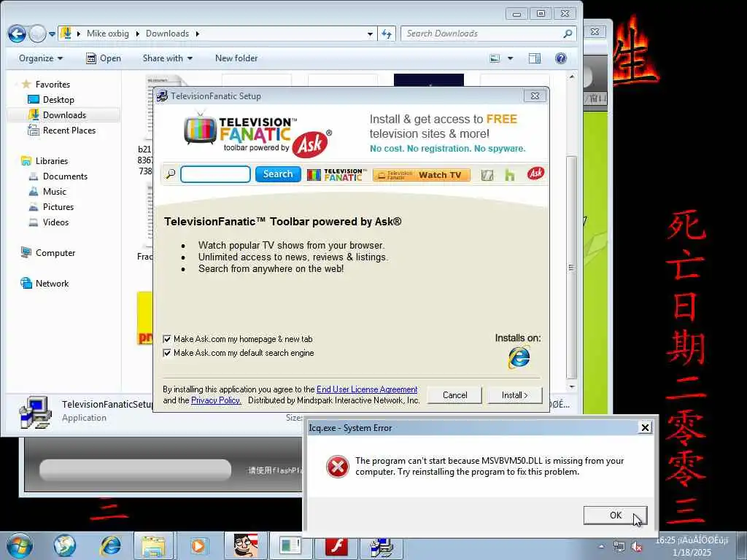The image size is (747, 560).
Task: Open the Privacy Policy link
Action: 216,400
